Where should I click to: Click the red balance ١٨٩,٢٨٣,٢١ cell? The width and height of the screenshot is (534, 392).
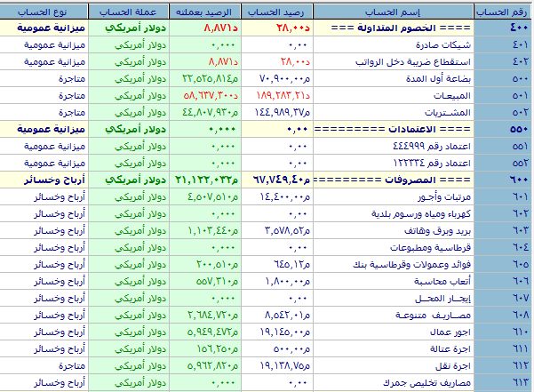[277, 95]
